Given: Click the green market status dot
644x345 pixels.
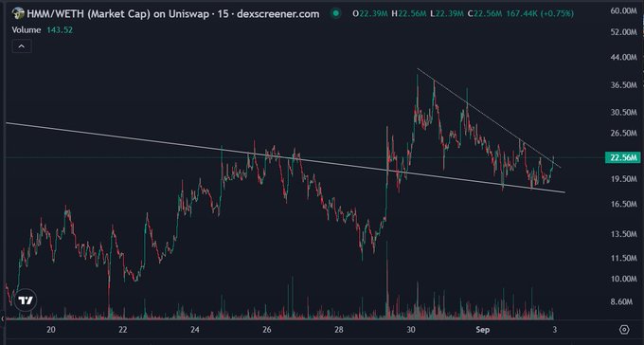Looking at the screenshot, I should (336, 13).
